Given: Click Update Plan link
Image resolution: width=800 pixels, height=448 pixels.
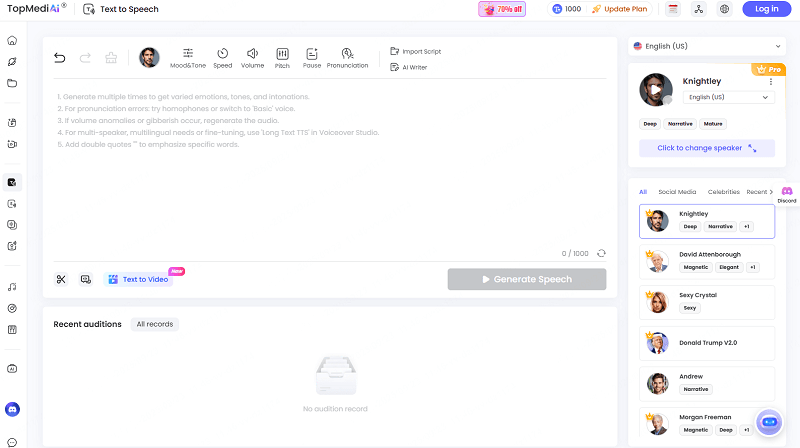Looking at the screenshot, I should pos(620,9).
